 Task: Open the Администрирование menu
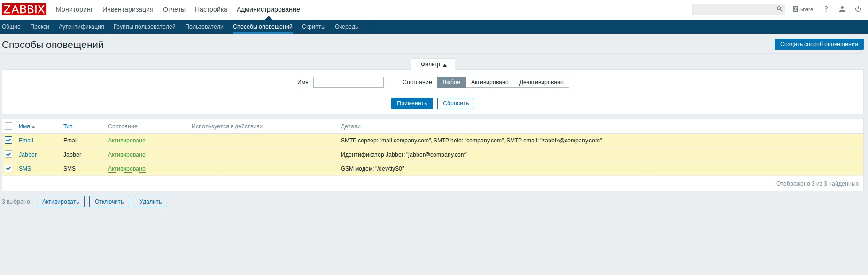pyautogui.click(x=268, y=9)
